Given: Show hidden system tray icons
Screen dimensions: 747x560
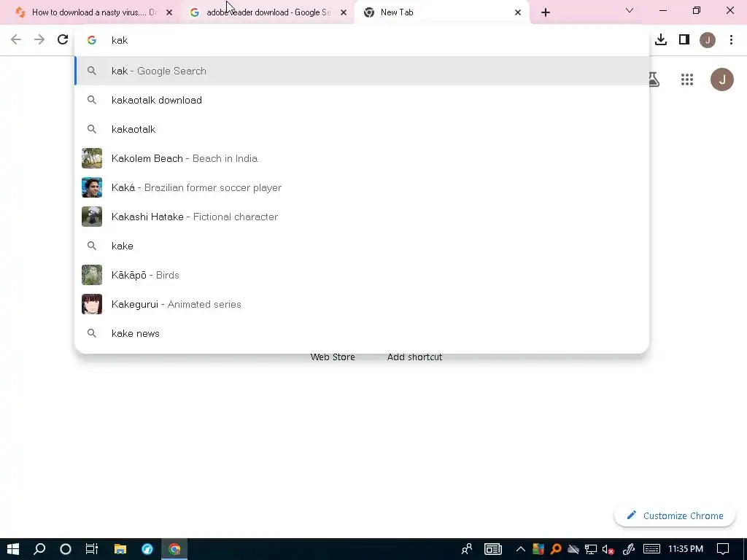Looking at the screenshot, I should coord(521,549).
